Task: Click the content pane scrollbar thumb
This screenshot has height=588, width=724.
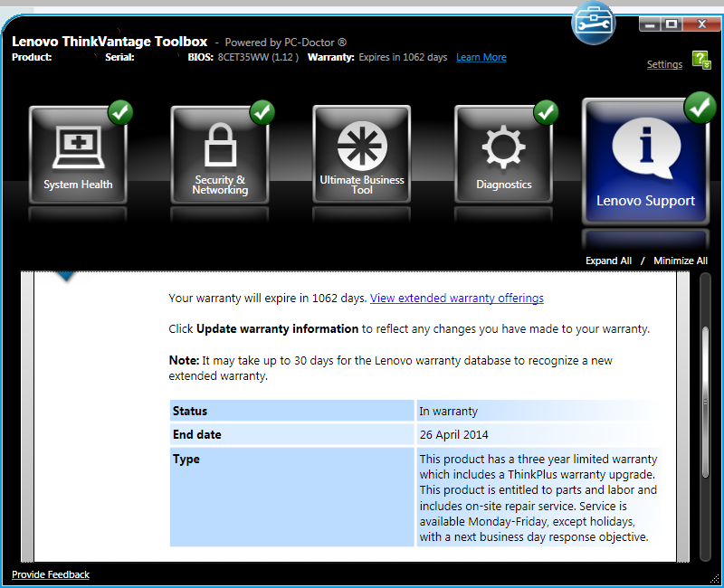Action: [705, 402]
